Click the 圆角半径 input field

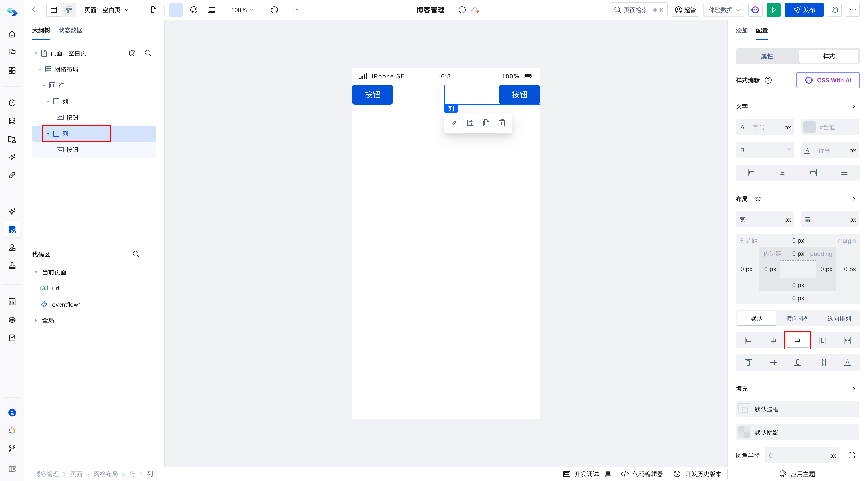[802, 455]
